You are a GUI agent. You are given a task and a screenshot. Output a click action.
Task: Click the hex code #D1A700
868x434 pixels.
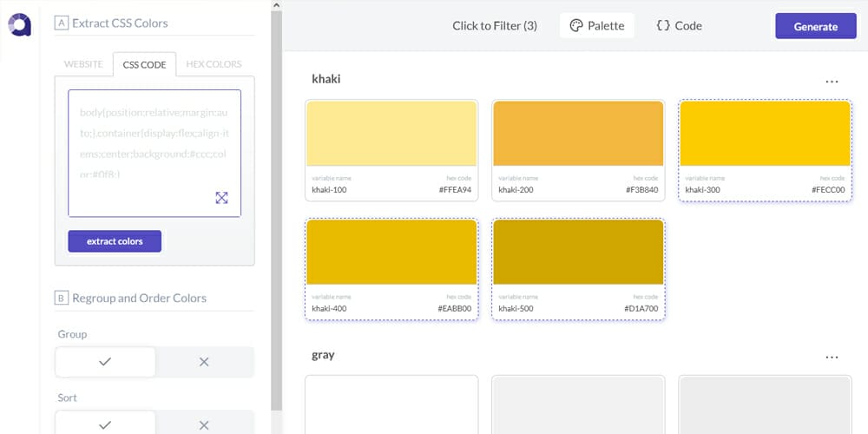[641, 308]
